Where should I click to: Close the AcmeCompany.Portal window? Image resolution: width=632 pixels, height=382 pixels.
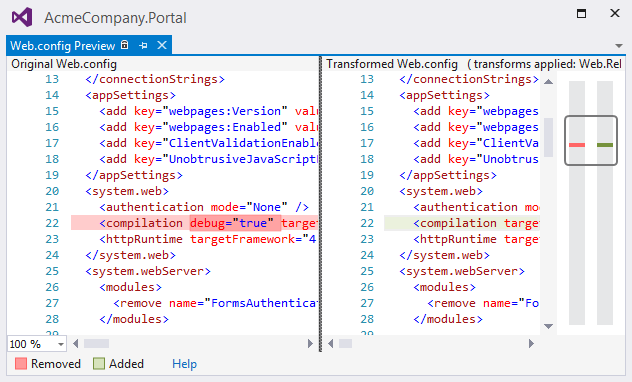click(x=615, y=13)
